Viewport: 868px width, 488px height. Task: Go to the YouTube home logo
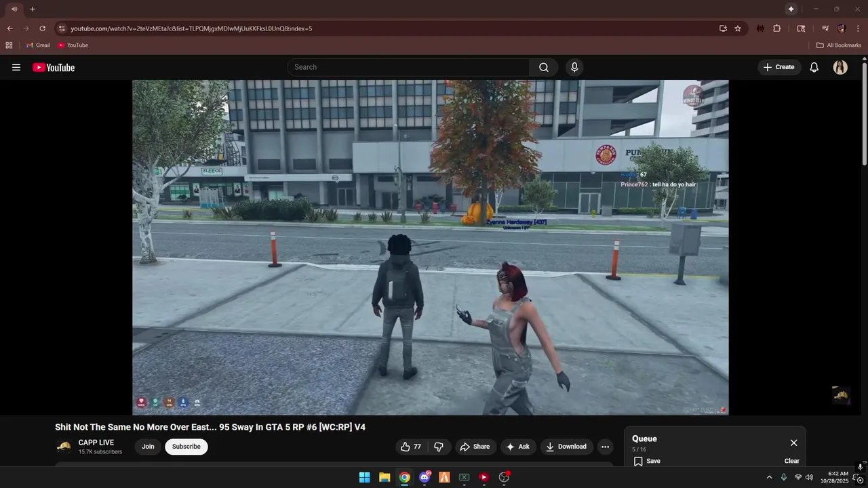pos(54,67)
